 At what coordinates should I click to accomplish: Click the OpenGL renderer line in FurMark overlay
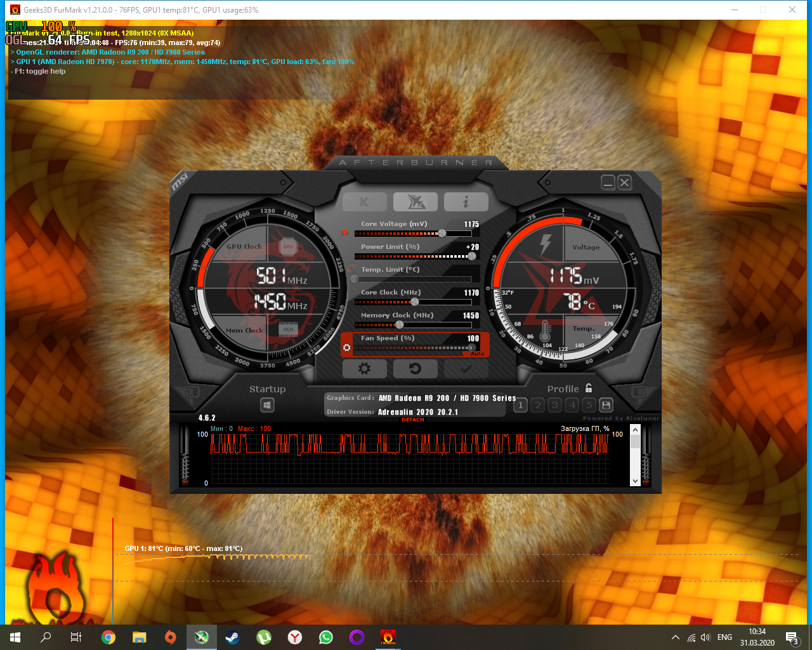coord(108,52)
